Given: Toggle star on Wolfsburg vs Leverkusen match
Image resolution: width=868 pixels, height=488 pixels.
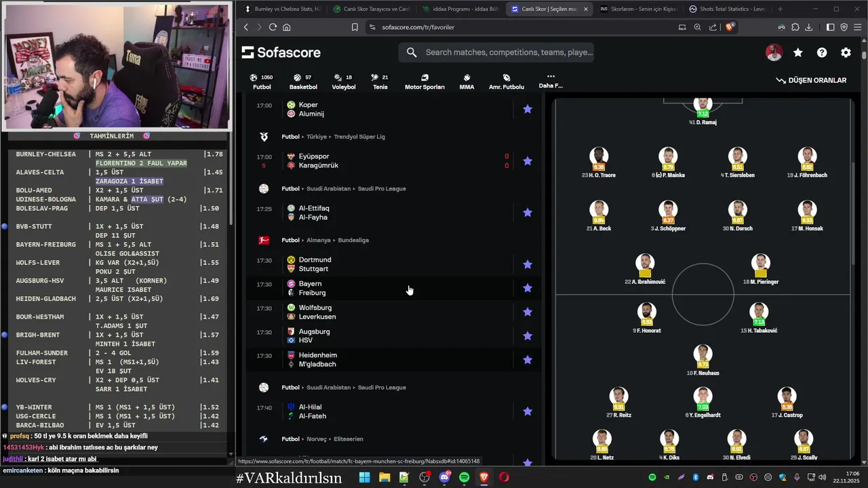Looking at the screenshot, I should [528, 312].
